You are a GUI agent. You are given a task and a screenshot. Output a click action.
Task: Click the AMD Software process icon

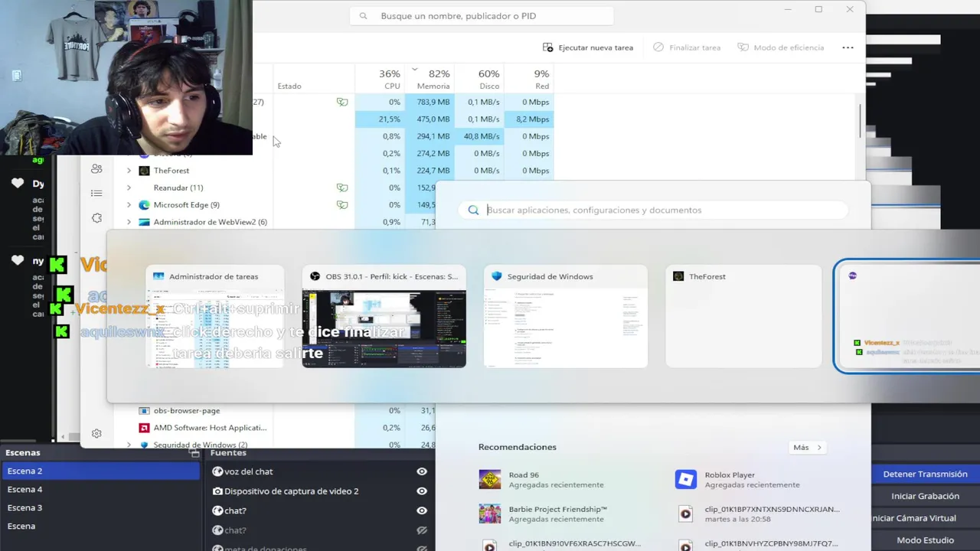[x=144, y=428]
